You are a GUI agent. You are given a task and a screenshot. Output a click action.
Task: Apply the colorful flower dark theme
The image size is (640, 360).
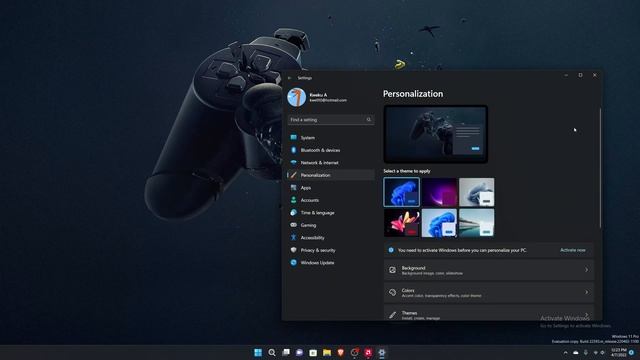pos(402,223)
